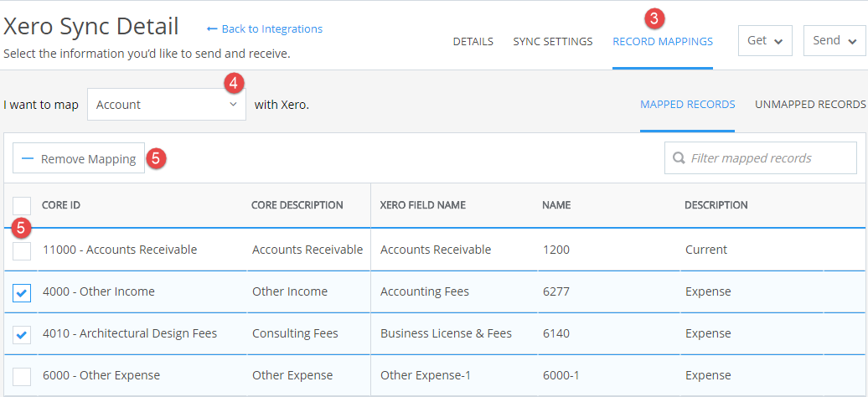Screen dimensions: 868x397
Task: Select the 4000 - Other Income cell
Action: tap(99, 291)
